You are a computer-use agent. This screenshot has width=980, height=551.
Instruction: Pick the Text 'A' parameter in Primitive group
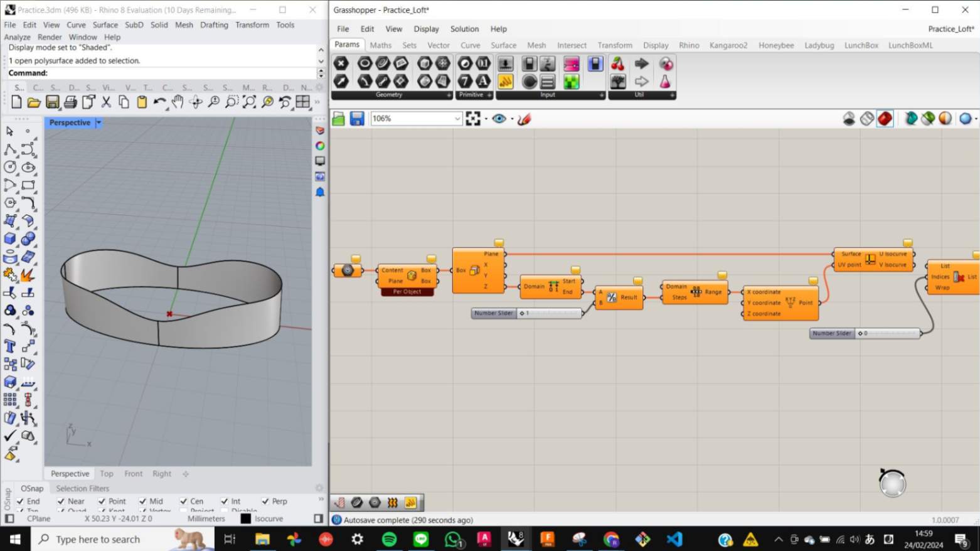pyautogui.click(x=482, y=81)
